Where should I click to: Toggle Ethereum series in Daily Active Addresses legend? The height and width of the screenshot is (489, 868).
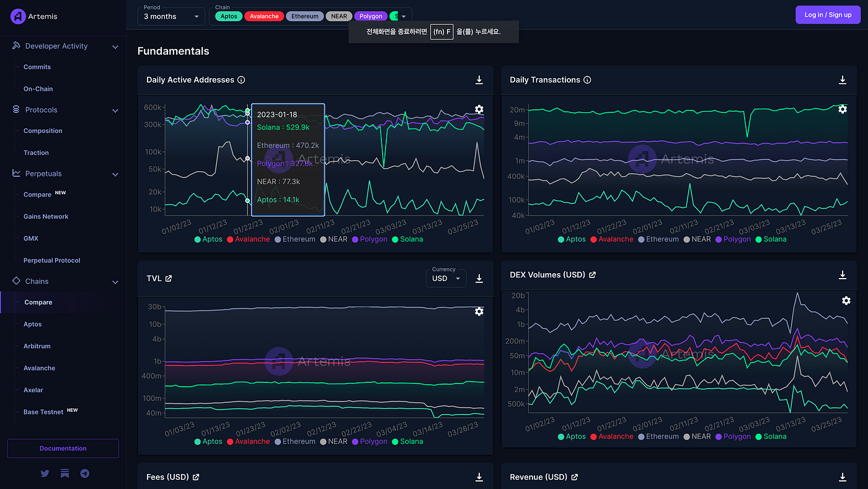pos(295,239)
